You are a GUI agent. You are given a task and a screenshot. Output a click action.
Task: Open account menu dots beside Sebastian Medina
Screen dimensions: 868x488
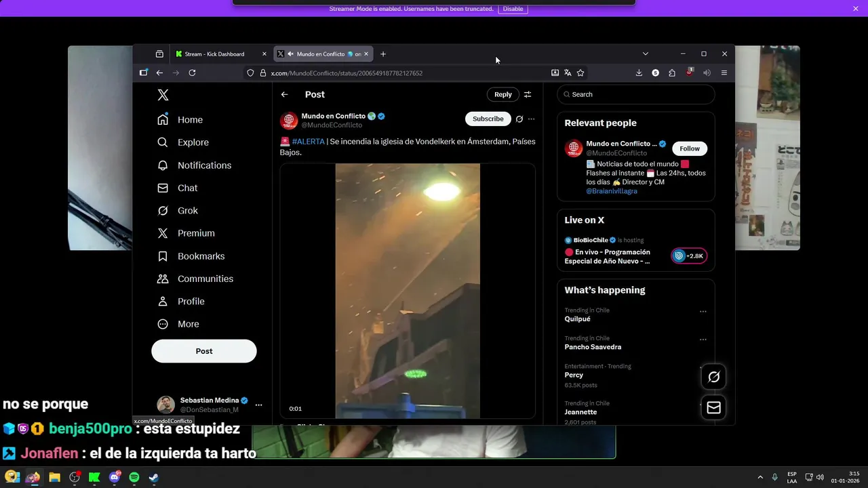[x=258, y=405]
